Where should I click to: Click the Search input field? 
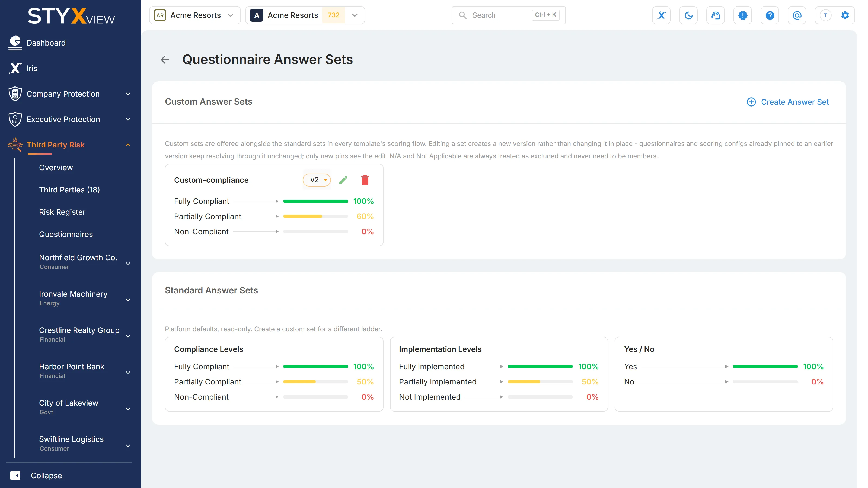pos(509,15)
